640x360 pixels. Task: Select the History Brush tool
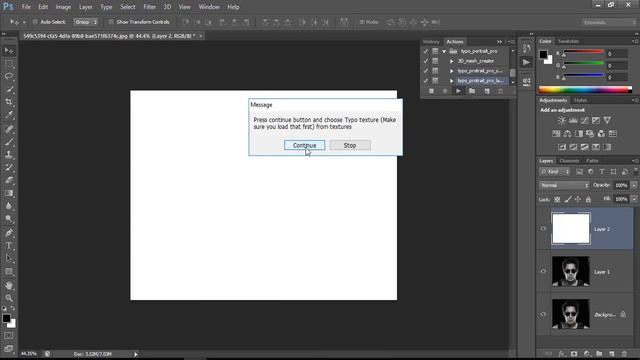tap(9, 167)
